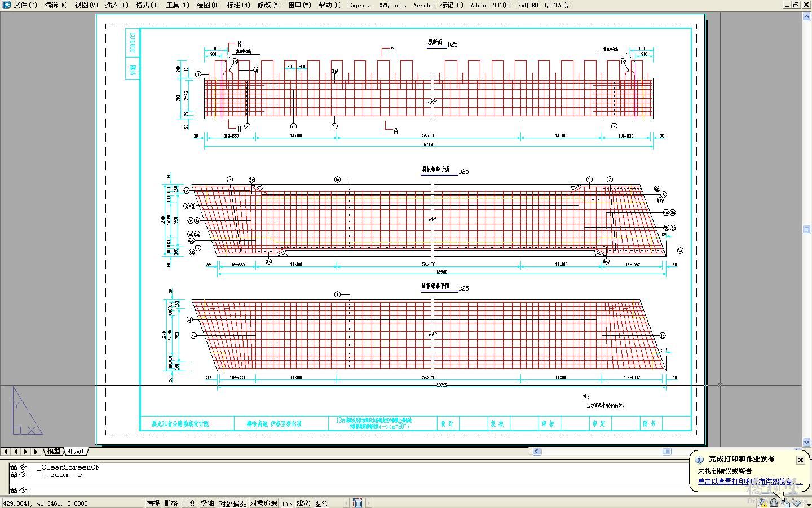Jump to last layout tab arrow
The width and height of the screenshot is (812, 508).
[36, 451]
